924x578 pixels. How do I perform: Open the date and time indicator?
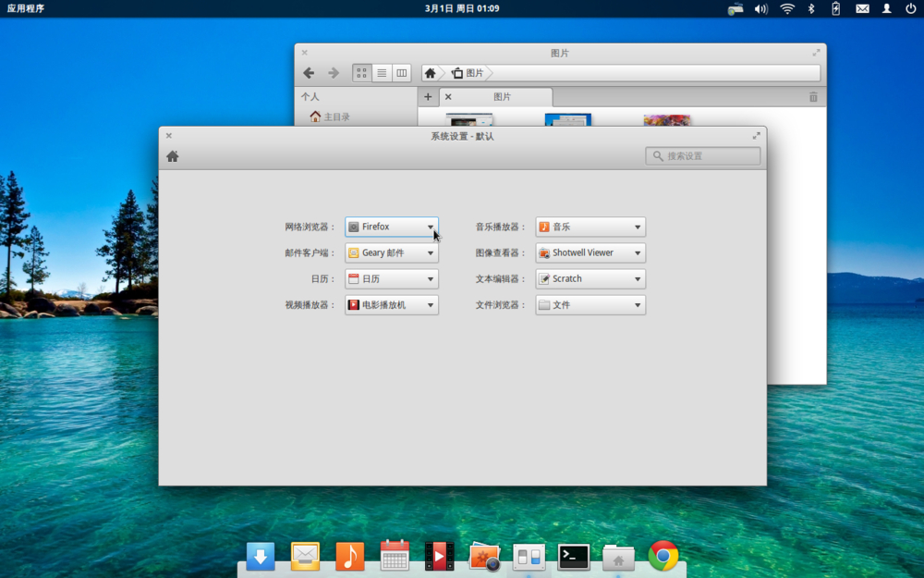coord(462,8)
